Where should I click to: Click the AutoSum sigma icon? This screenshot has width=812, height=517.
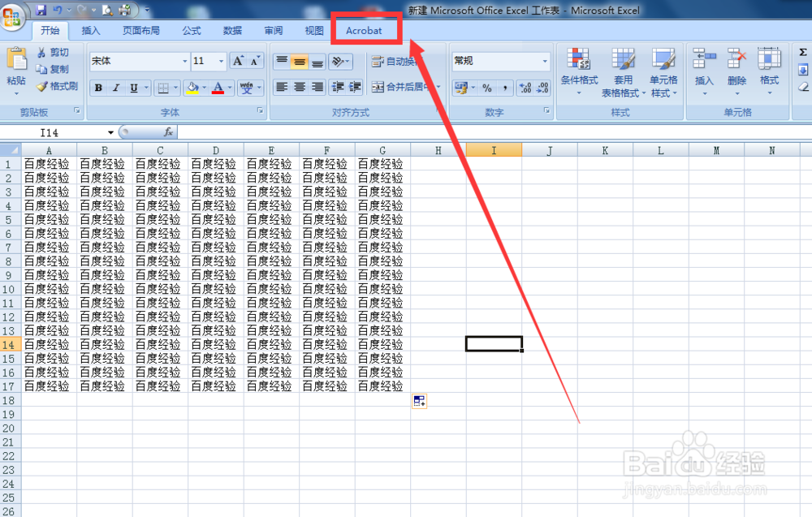(x=803, y=53)
